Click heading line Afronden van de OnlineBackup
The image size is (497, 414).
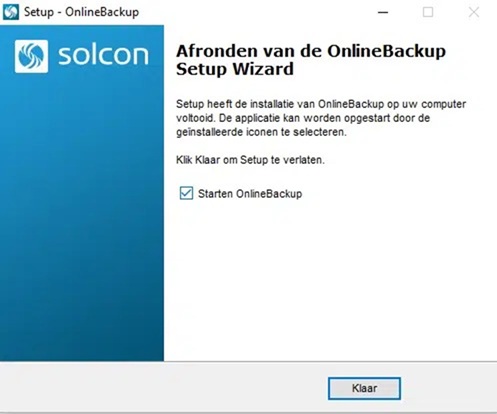[x=311, y=51]
